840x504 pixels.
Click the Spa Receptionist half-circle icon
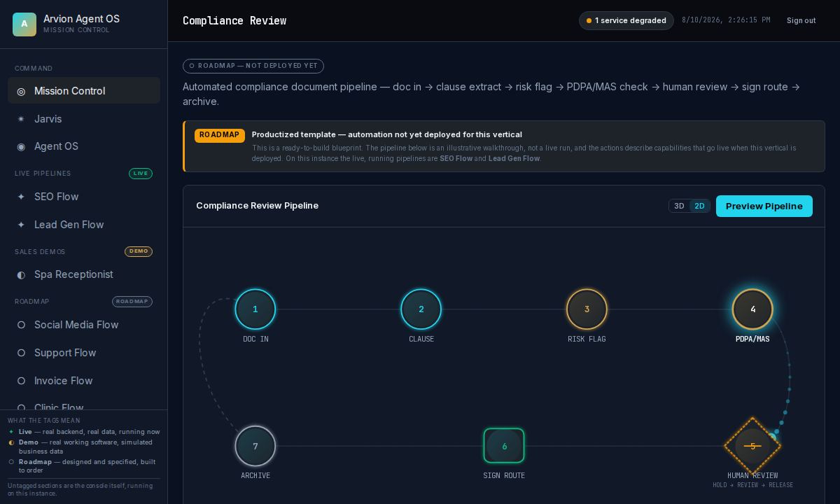coord(21,274)
